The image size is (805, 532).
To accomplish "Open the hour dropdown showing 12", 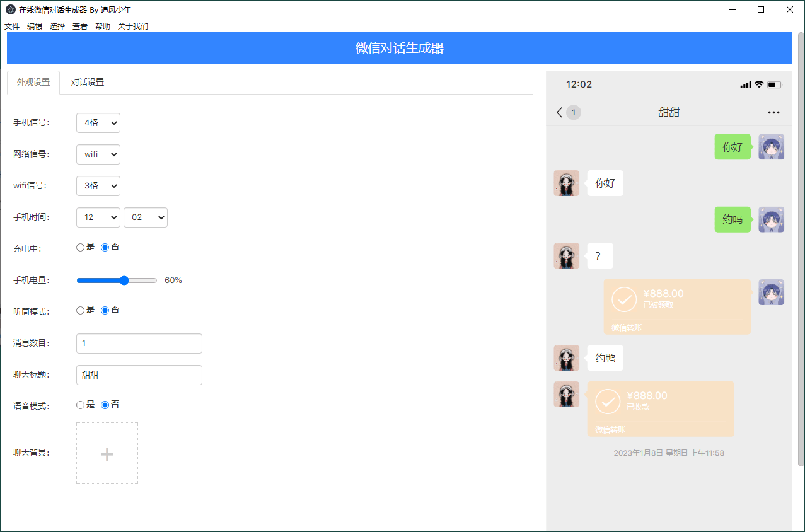I will [x=98, y=217].
